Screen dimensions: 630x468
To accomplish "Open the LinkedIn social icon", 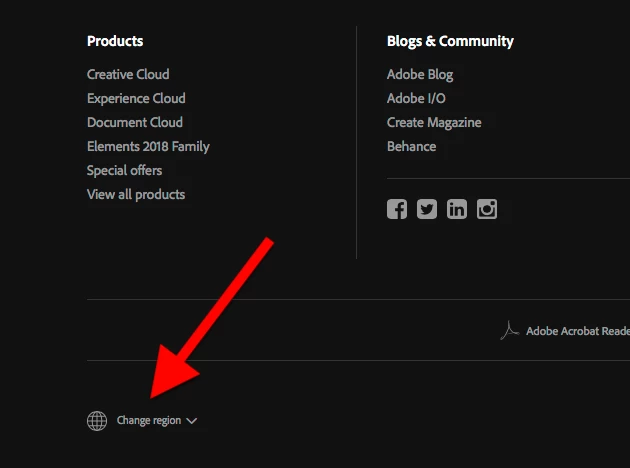I will [457, 209].
